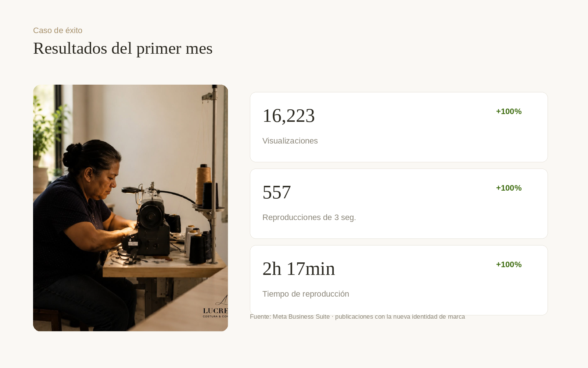Click the Visualizaciones label

(x=290, y=141)
